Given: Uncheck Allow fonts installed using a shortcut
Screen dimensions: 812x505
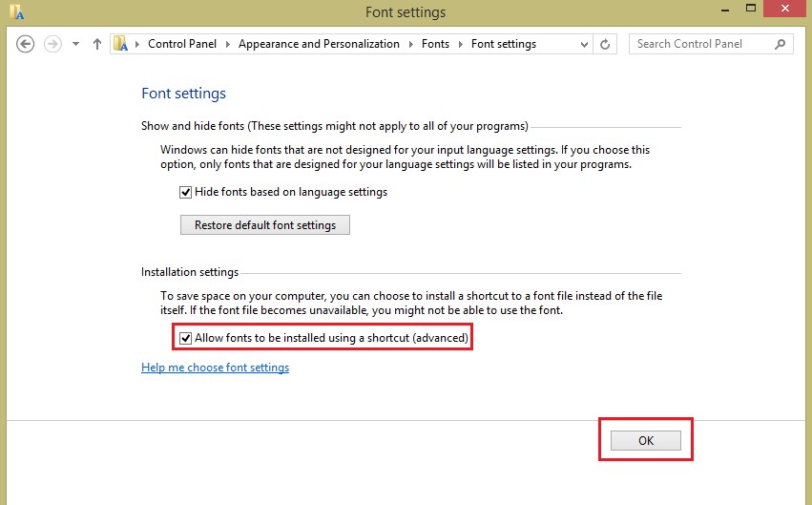Looking at the screenshot, I should tap(186, 338).
